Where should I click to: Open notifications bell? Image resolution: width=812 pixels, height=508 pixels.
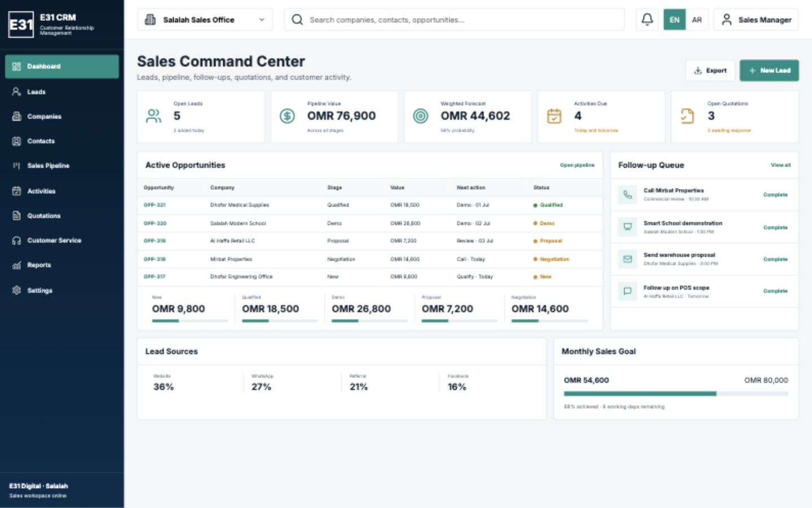tap(647, 20)
